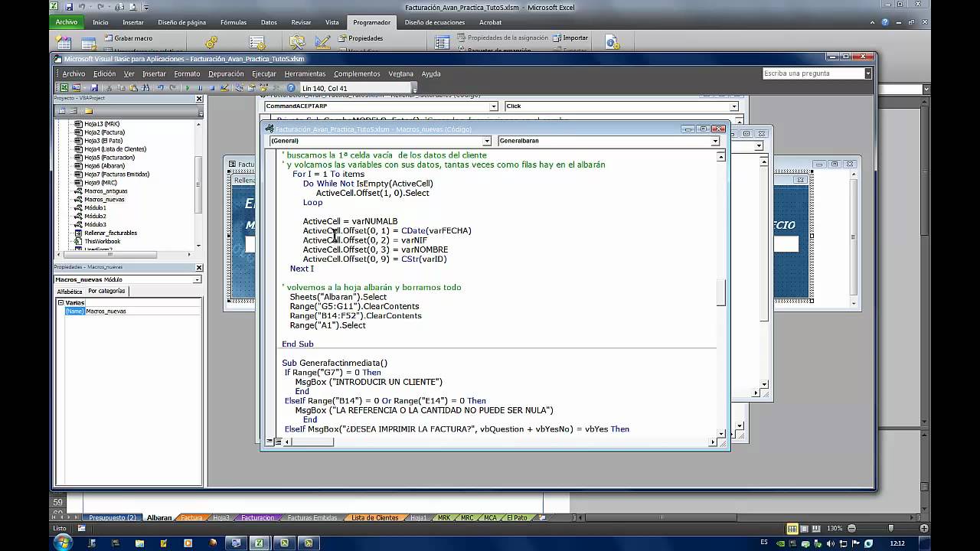Select Macros_antiguas module in project tree
The height and width of the screenshot is (551, 980).
(105, 191)
